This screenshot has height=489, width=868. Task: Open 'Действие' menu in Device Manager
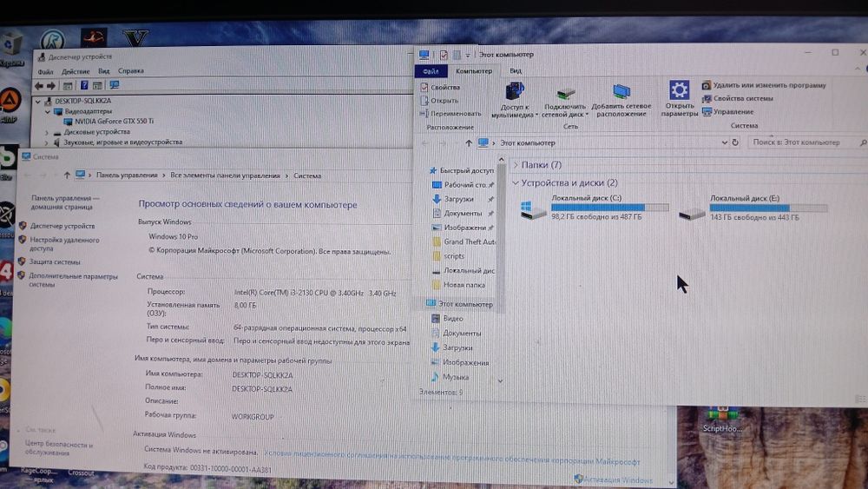pyautogui.click(x=76, y=71)
